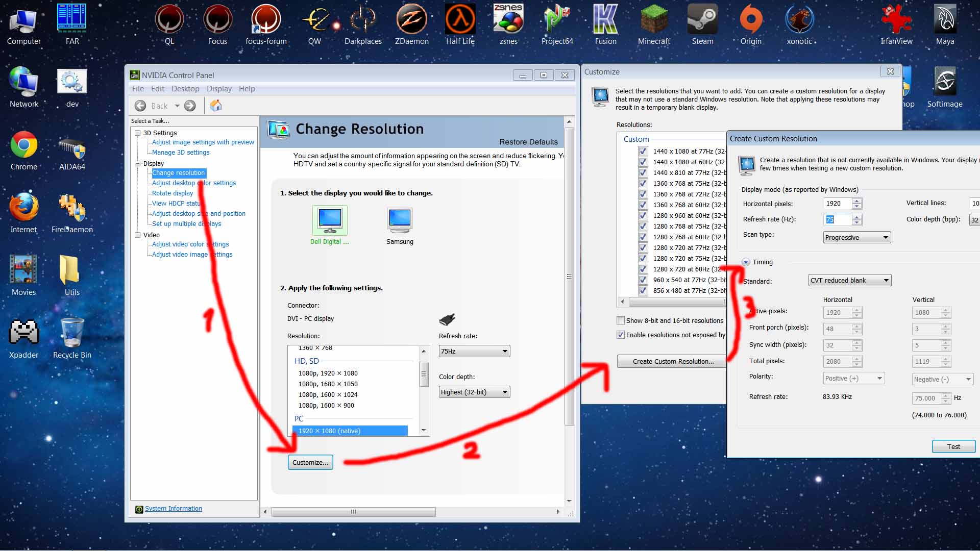The height and width of the screenshot is (551, 980).
Task: Open the Recycle Bin icon
Action: pyautogui.click(x=72, y=333)
